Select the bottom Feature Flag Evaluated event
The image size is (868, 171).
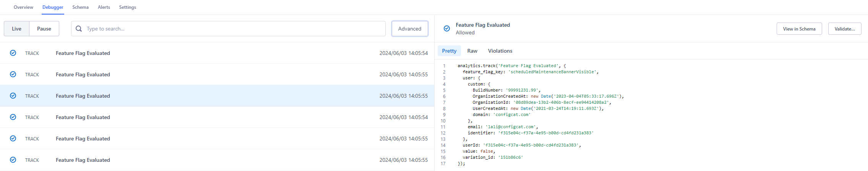point(217,160)
